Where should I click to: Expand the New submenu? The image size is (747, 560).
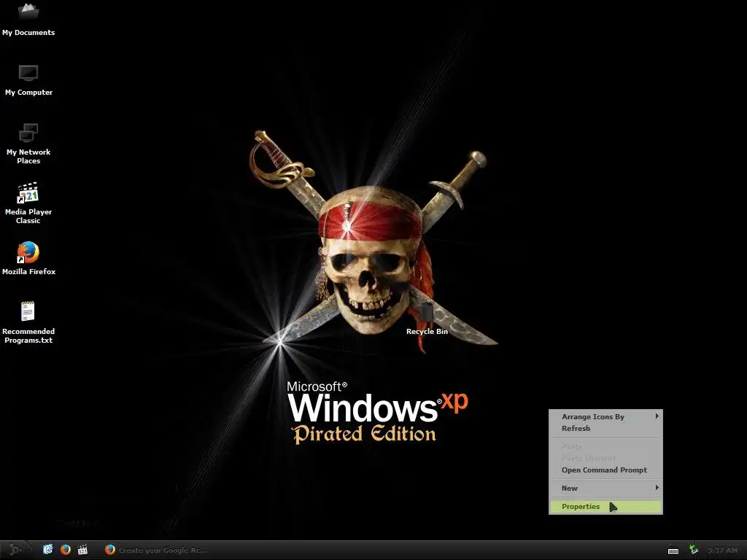click(x=605, y=488)
